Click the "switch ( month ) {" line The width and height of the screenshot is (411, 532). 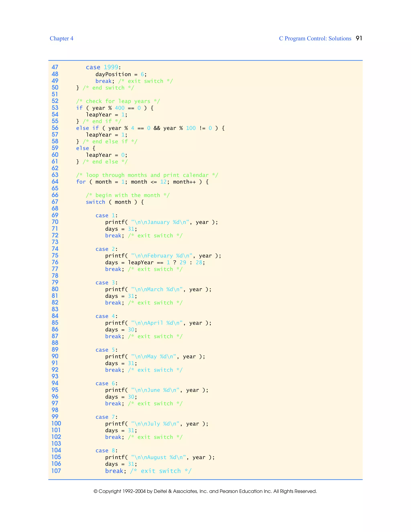[x=115, y=202]
